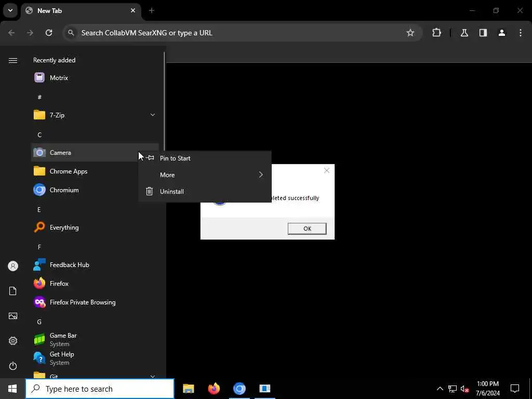Choose Uninstall in the context menu
Screen dimensions: 532x399
click(x=205, y=191)
